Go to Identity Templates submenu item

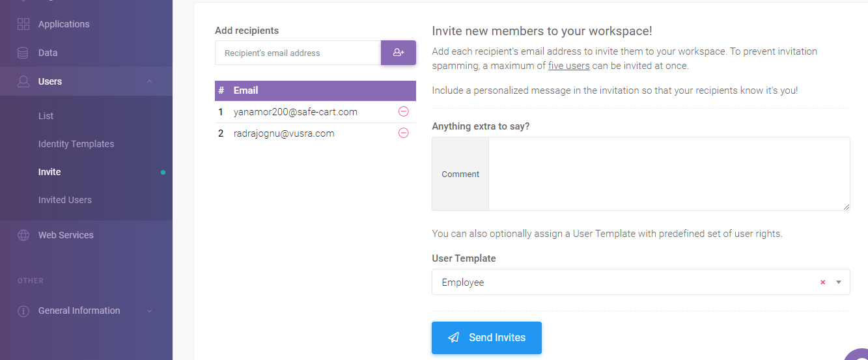coord(76,144)
